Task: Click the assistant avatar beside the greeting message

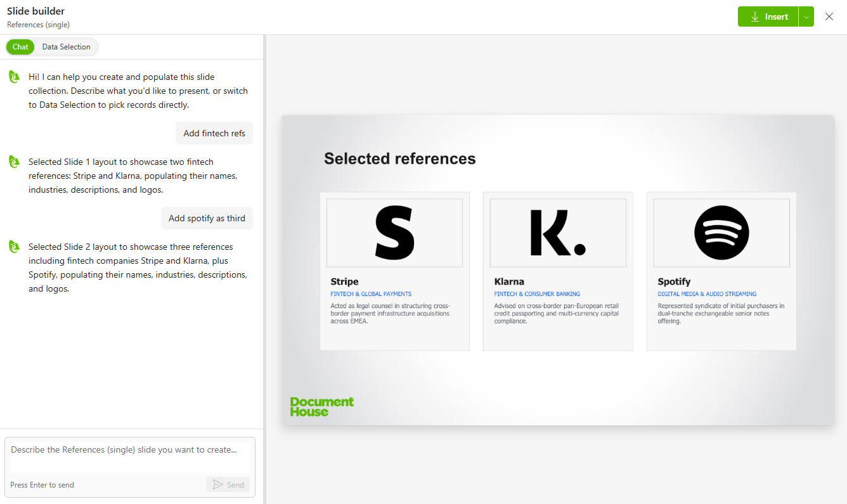Action: pos(15,77)
